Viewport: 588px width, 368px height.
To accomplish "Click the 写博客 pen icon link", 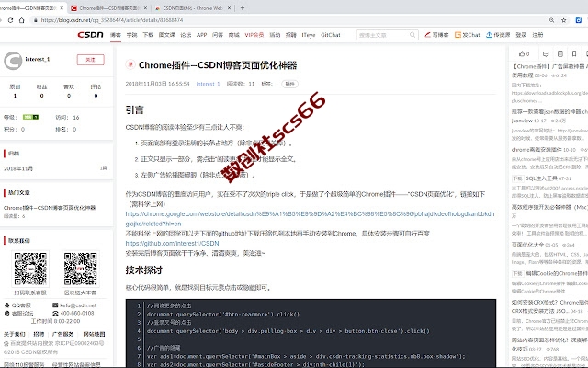I will pyautogui.click(x=436, y=35).
